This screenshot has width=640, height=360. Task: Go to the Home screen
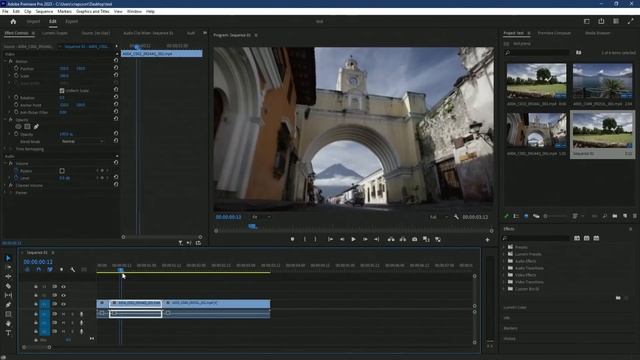pyautogui.click(x=13, y=21)
